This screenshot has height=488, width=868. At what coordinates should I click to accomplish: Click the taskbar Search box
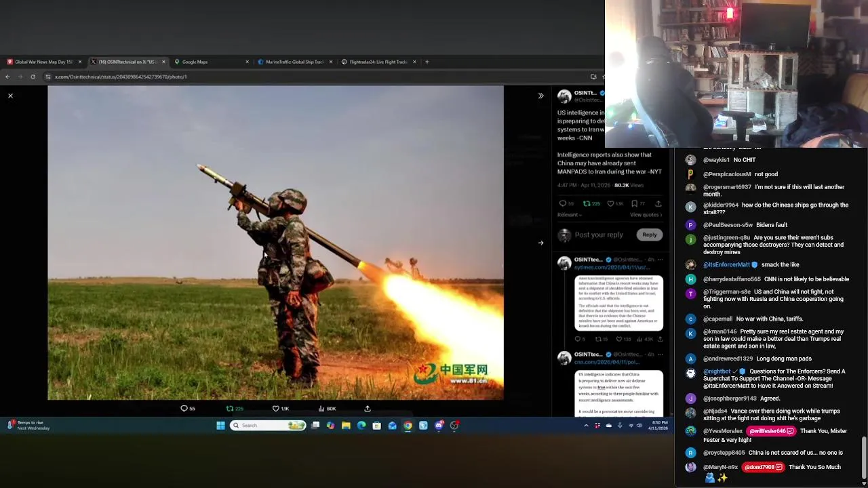coord(268,426)
